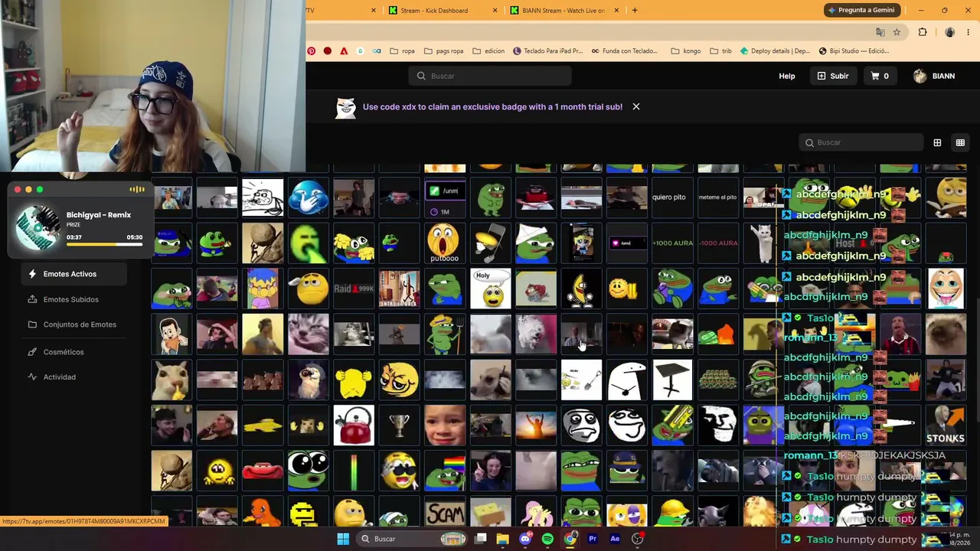Open After Effects from the taskbar
The height and width of the screenshot is (551, 980).
[x=615, y=539]
